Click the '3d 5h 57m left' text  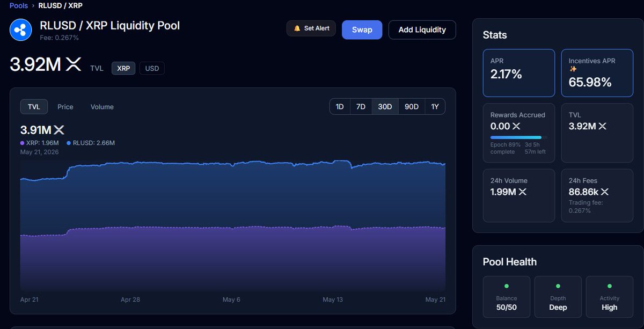(x=536, y=149)
